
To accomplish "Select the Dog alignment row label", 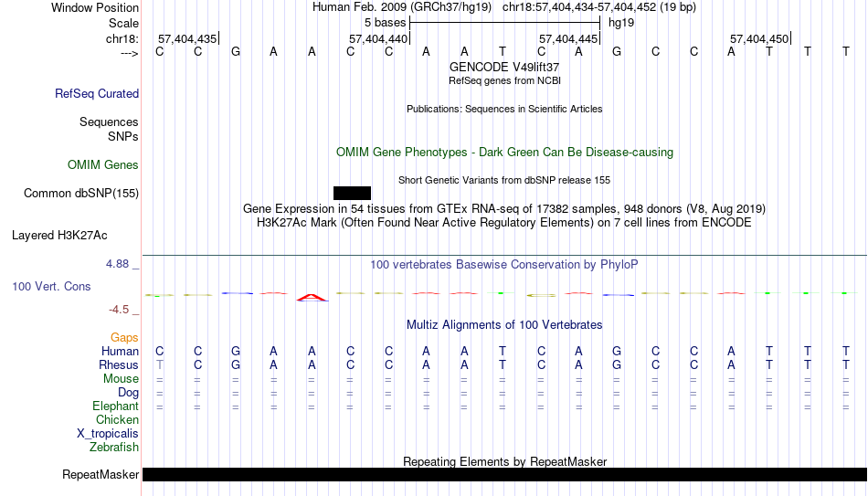I will click(128, 393).
